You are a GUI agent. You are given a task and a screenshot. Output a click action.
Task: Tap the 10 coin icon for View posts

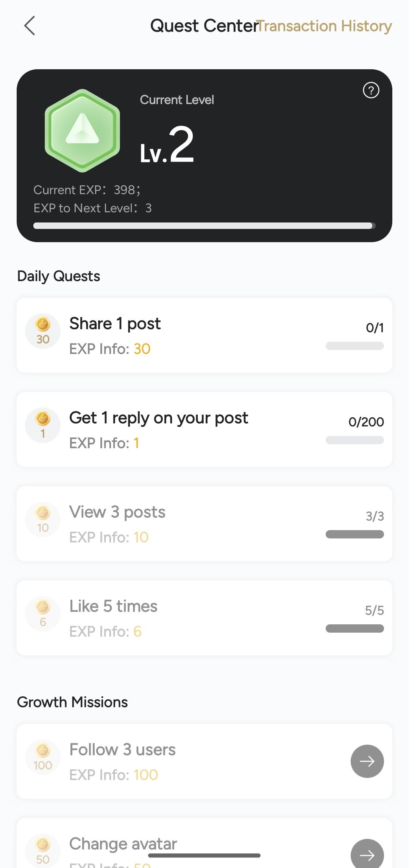tap(43, 519)
